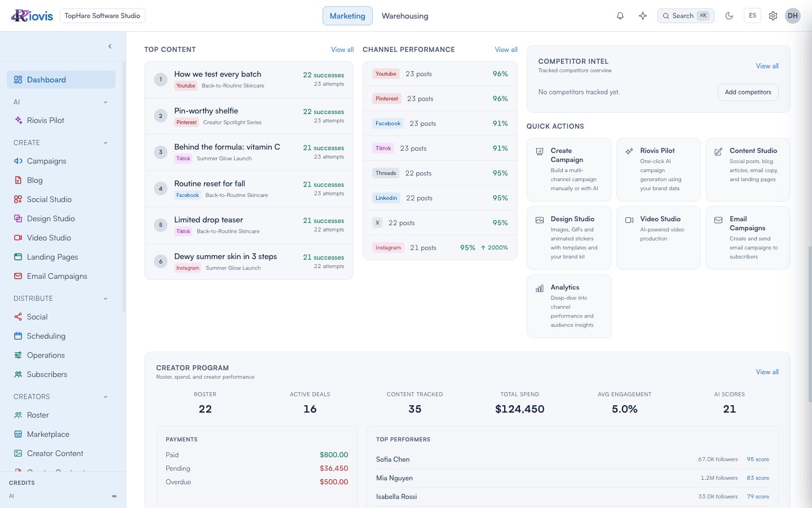
Task: Click the AI sparkle icon in header
Action: point(643,16)
